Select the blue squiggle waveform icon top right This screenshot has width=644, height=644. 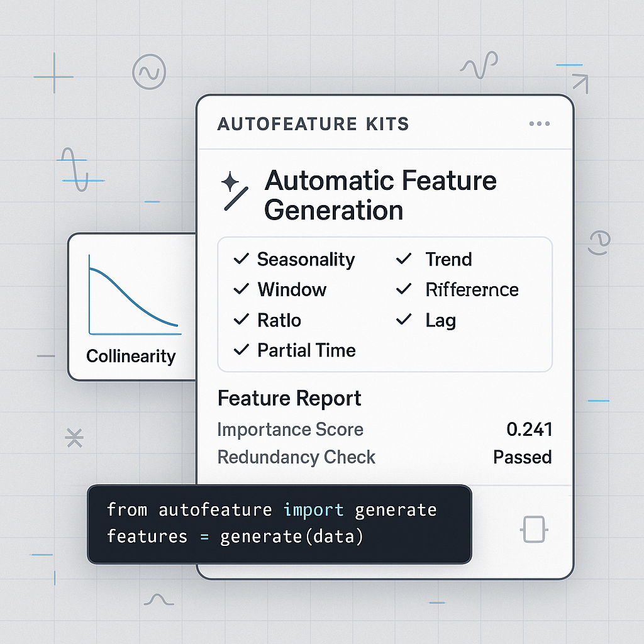click(479, 63)
